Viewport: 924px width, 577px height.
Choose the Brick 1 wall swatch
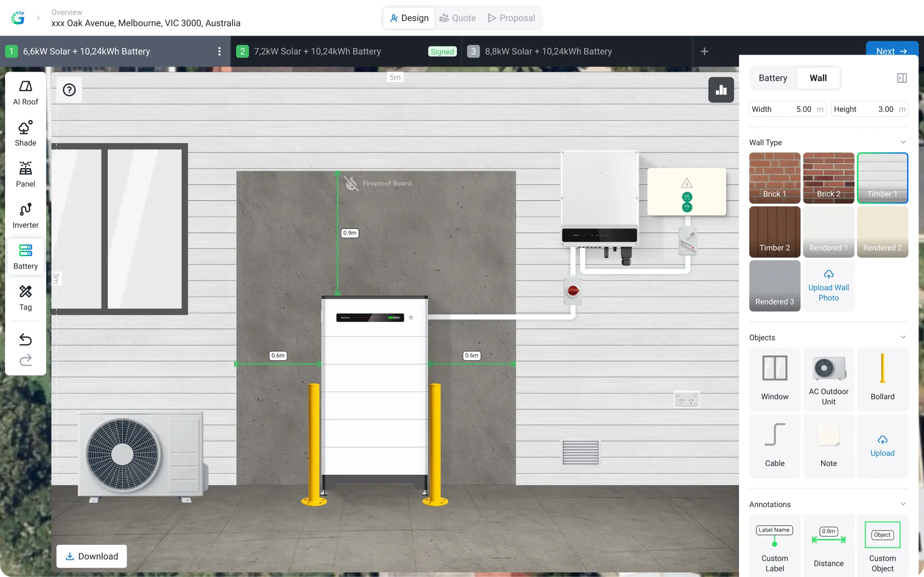(774, 178)
